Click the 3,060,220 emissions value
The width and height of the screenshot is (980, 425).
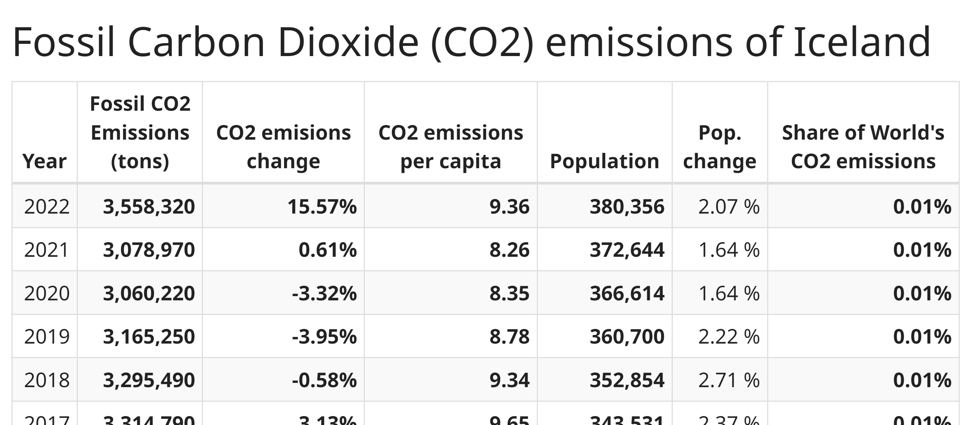149,294
